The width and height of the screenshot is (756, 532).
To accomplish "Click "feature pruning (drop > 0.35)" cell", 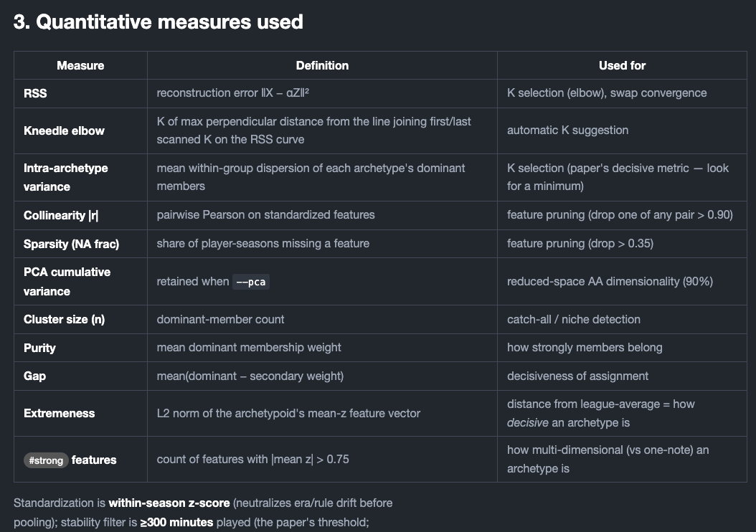I will [622, 243].
